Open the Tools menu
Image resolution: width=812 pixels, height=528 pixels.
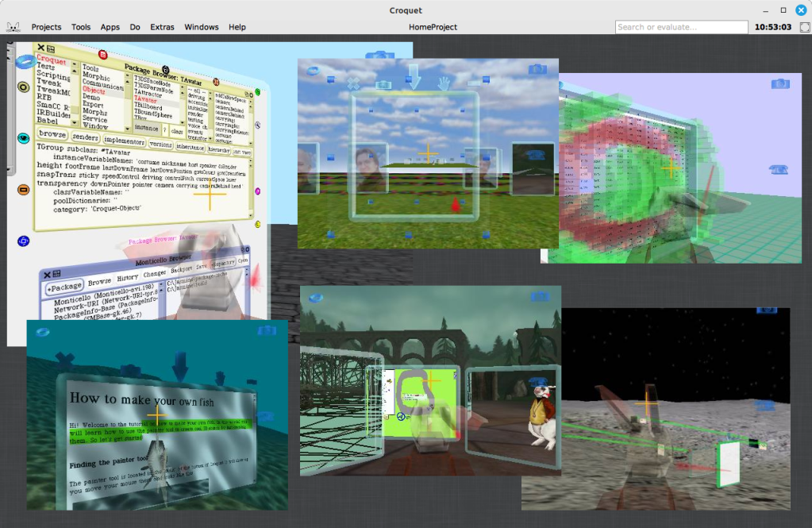[80, 26]
